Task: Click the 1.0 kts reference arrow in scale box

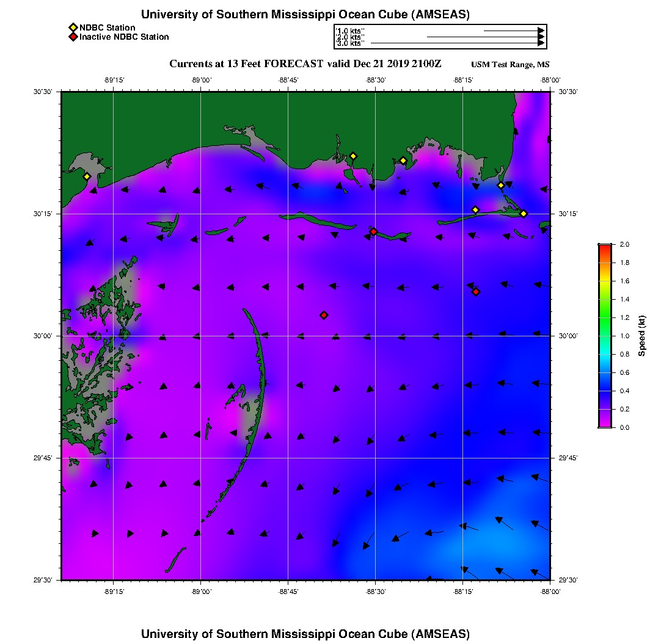Action: pos(513,30)
